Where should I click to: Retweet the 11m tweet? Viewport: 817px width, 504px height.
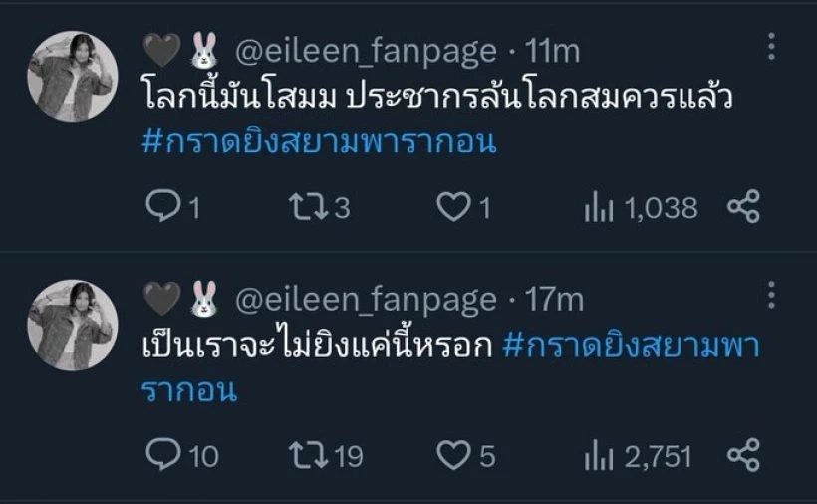pos(303,207)
